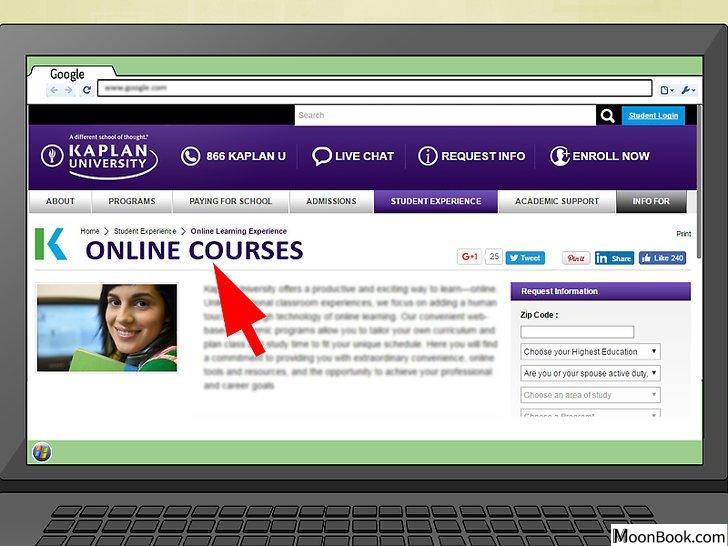This screenshot has width=728, height=546.
Task: Click into the site Search field
Action: point(445,115)
